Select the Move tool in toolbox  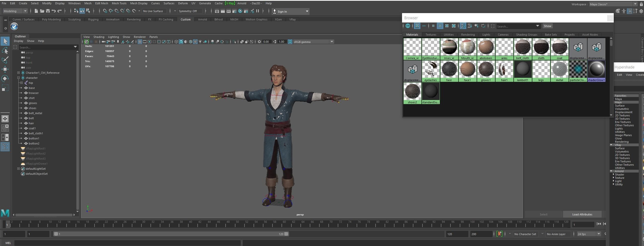coord(5,69)
